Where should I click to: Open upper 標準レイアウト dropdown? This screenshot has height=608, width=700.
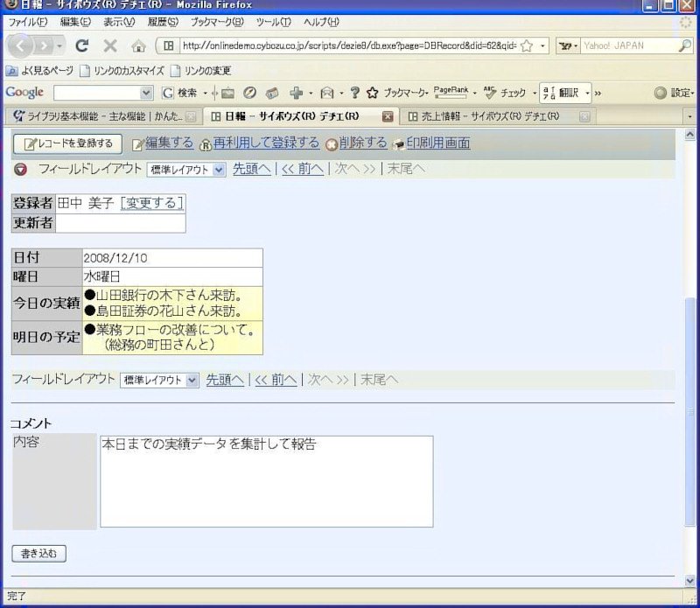pos(186,170)
